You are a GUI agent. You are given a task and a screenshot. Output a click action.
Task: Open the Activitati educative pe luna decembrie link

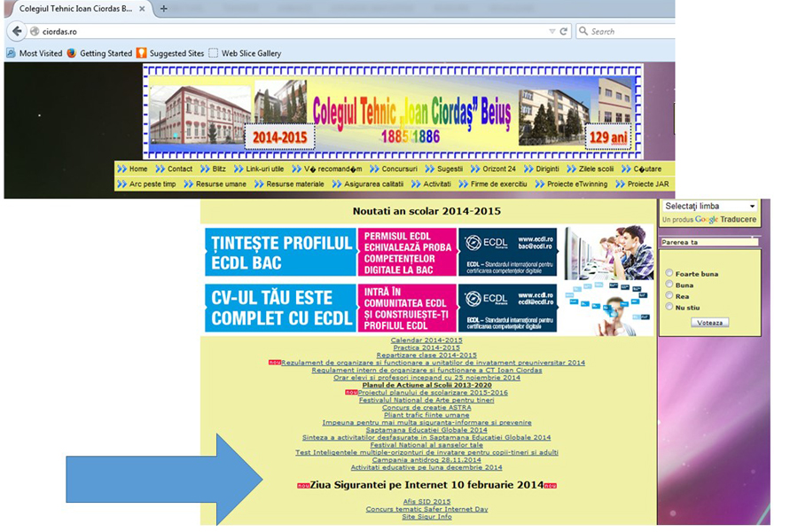[426, 467]
